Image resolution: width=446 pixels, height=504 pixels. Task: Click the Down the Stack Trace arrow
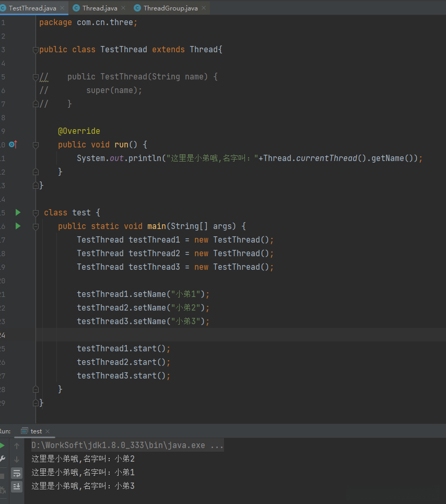coord(17,460)
